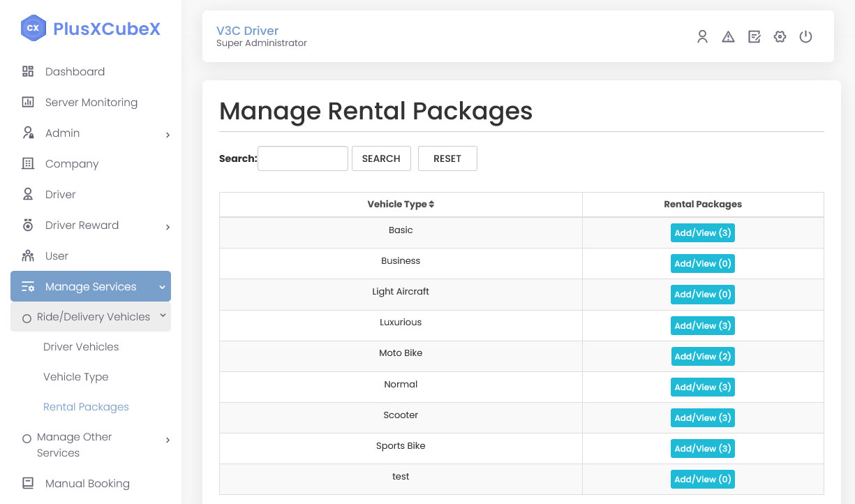Viewport: 855px width, 504px height.
Task: Select the 'Light Aircraft' cell
Action: point(401,295)
